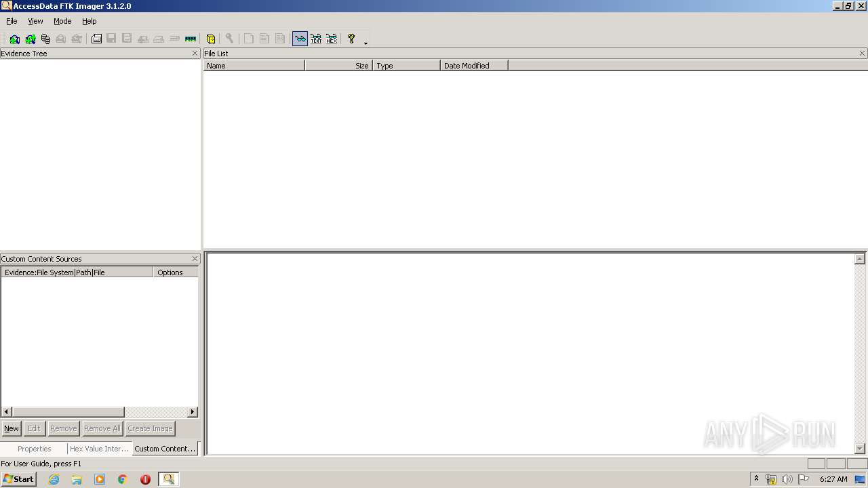Switch viewer to Hex mode
This screenshot has width=868, height=488.
pos(332,39)
